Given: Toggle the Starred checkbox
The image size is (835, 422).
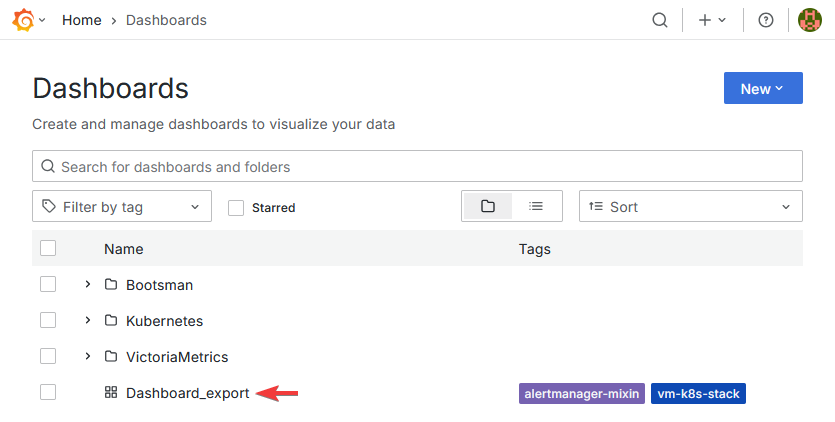Looking at the screenshot, I should tap(236, 208).
